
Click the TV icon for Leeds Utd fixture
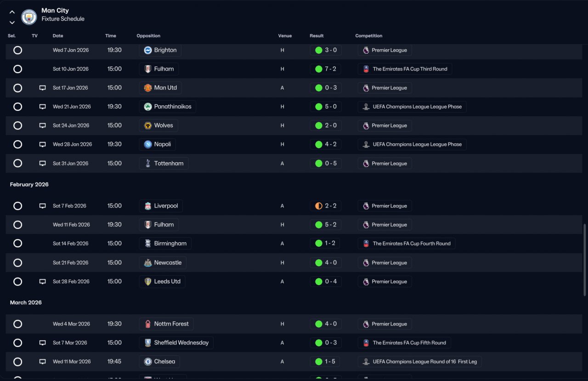point(42,281)
